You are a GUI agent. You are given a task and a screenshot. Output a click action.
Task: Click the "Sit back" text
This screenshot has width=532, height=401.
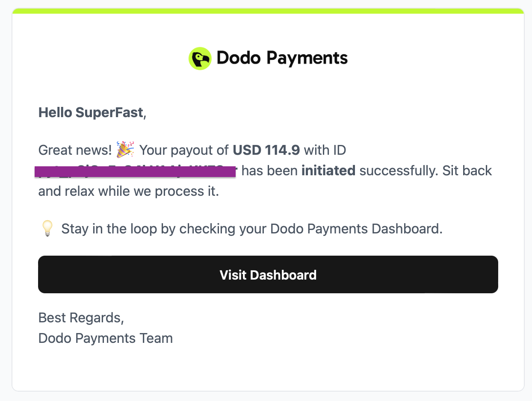tap(467, 171)
